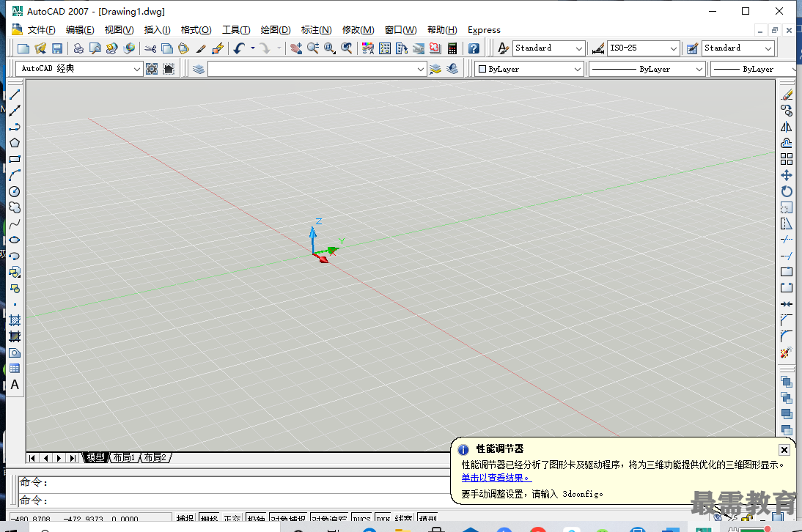Toggle 极轴 polar tracking in status bar
Screen dimensions: 802x532
point(256,517)
